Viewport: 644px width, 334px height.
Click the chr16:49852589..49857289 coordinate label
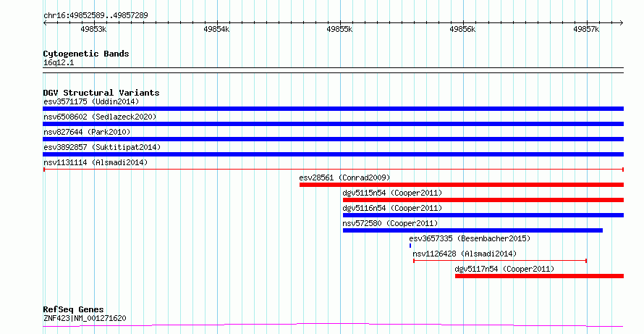point(96,16)
